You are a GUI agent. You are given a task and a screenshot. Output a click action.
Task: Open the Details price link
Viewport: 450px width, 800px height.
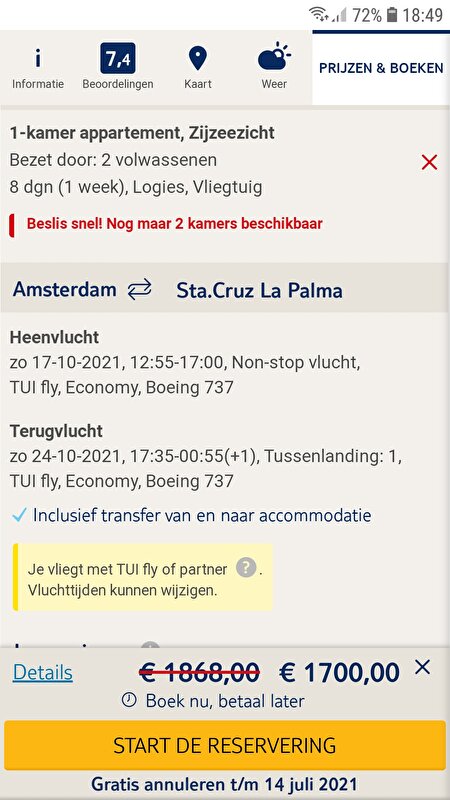(x=42, y=673)
